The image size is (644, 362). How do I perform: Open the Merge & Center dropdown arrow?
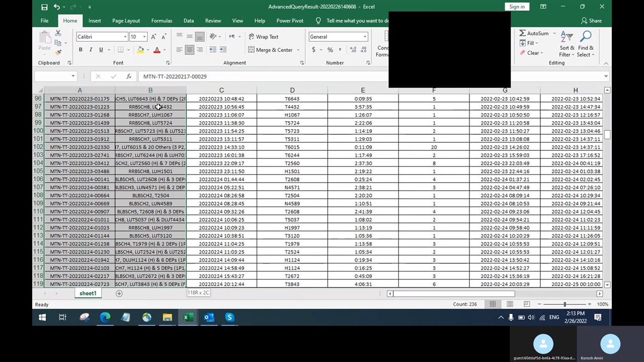pos(298,50)
